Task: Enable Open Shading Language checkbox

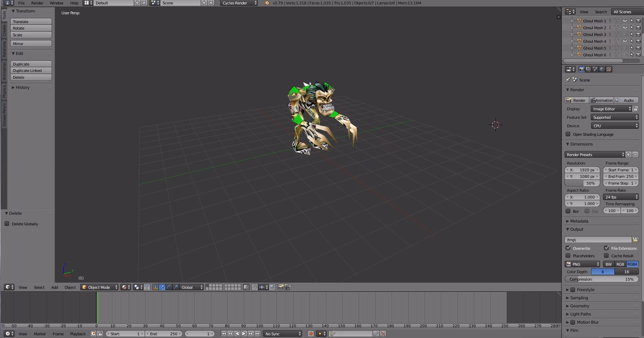Action: click(x=568, y=134)
